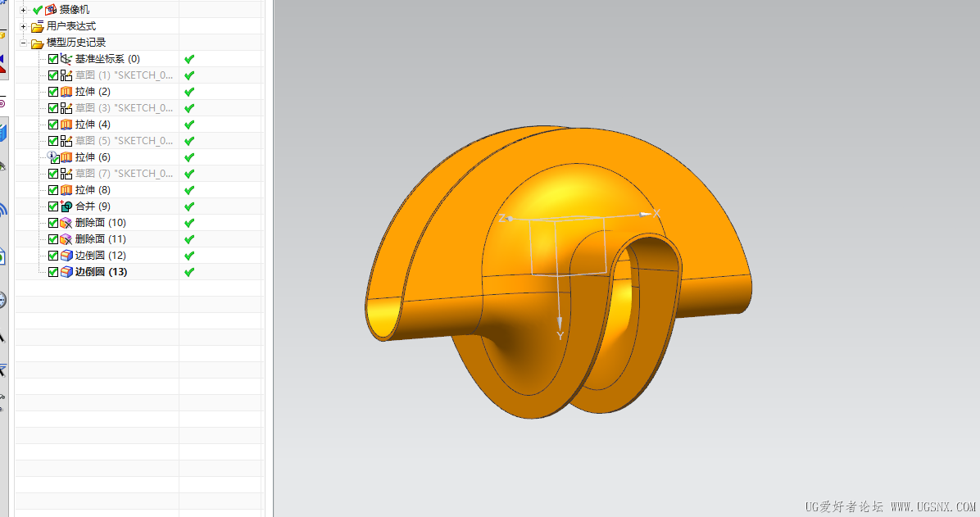Toggle the 拉伸 (8) checkbox
Screen dimensions: 980x517
(x=53, y=190)
